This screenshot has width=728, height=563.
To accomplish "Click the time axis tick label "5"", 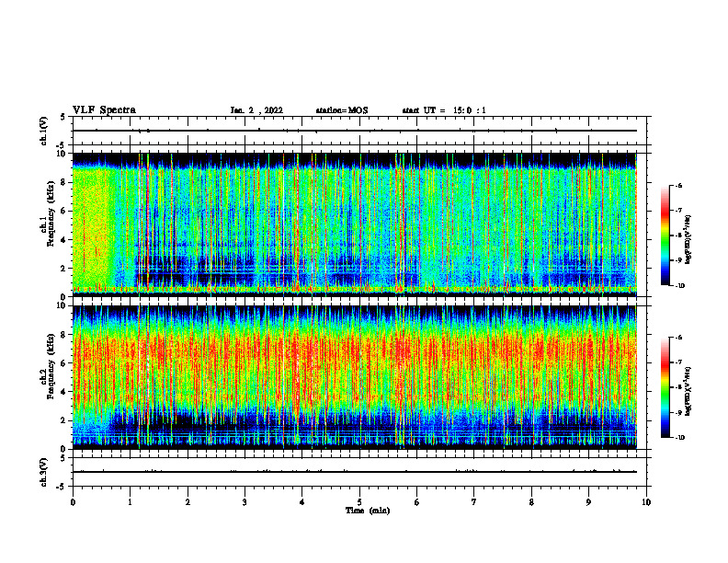I will 359,502.
